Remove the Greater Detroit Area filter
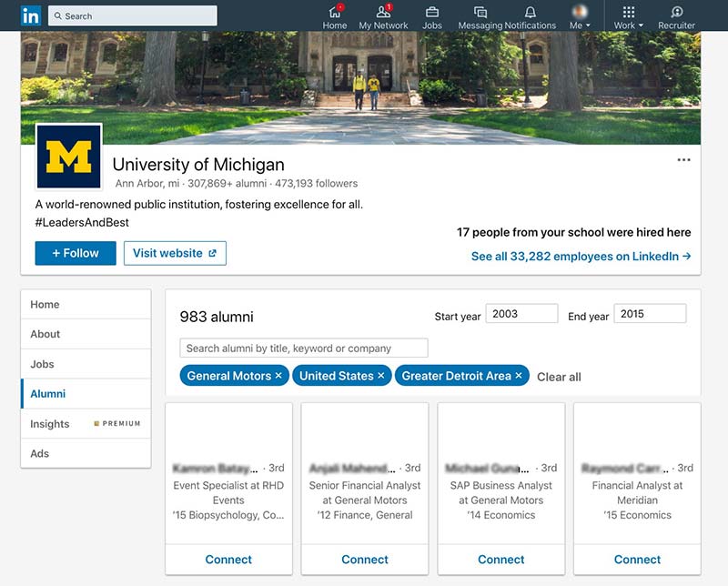The image size is (728, 586). point(519,376)
